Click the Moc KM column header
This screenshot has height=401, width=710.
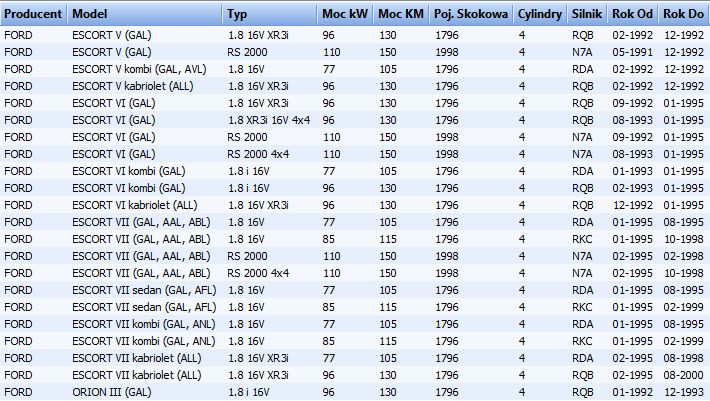[x=401, y=14]
